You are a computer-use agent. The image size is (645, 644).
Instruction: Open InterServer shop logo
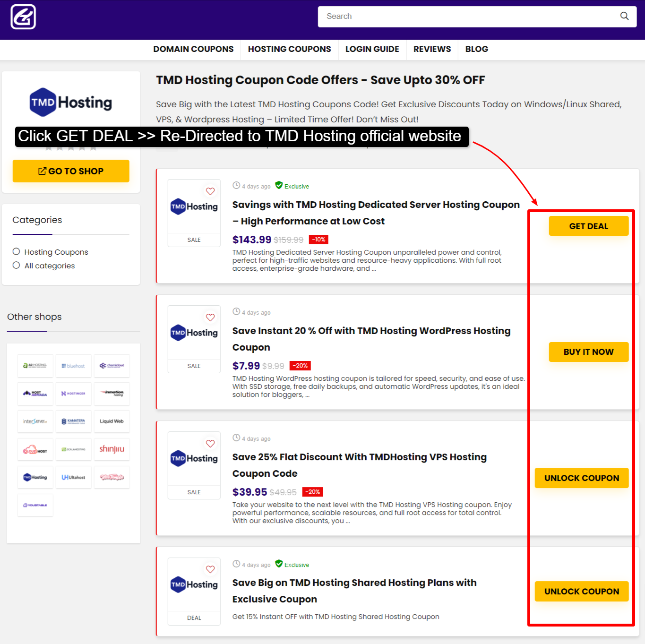(35, 421)
